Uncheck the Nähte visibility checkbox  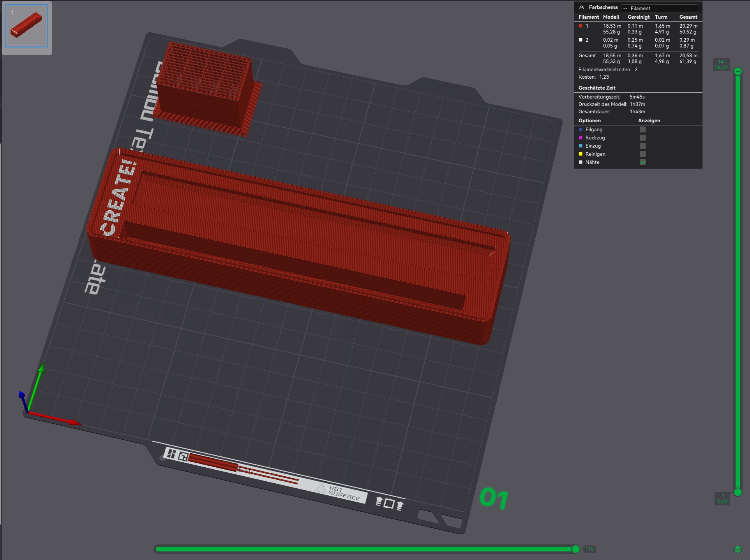click(642, 162)
